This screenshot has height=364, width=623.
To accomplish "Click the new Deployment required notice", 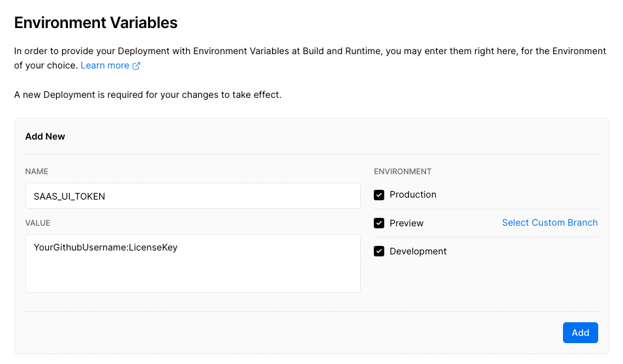I will point(148,95).
